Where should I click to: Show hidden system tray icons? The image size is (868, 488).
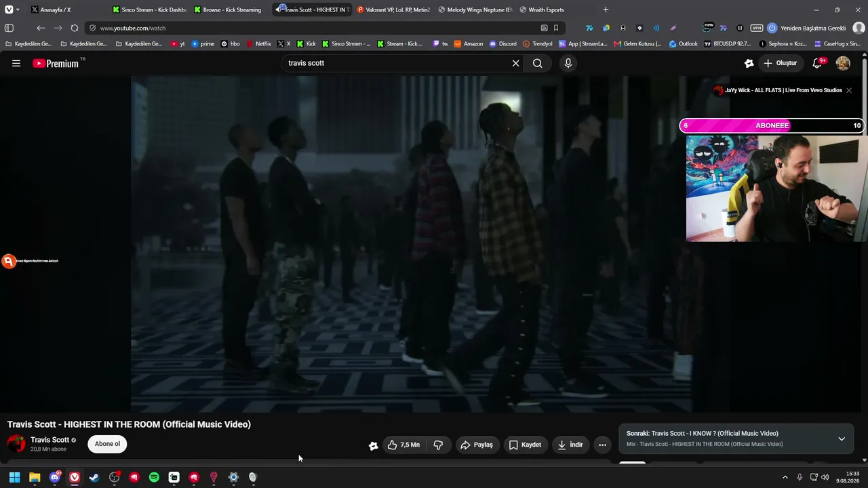click(785, 477)
